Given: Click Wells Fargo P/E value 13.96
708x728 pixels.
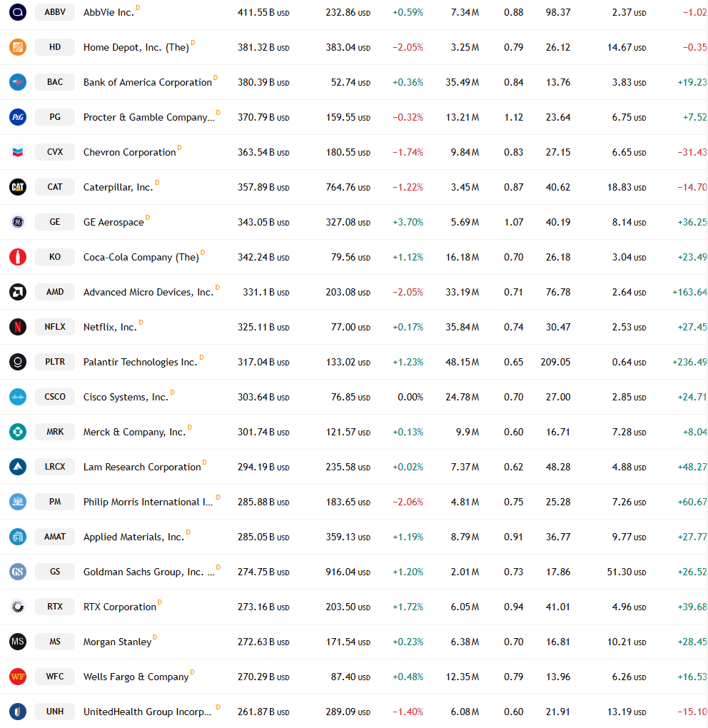Looking at the screenshot, I should point(558,677).
